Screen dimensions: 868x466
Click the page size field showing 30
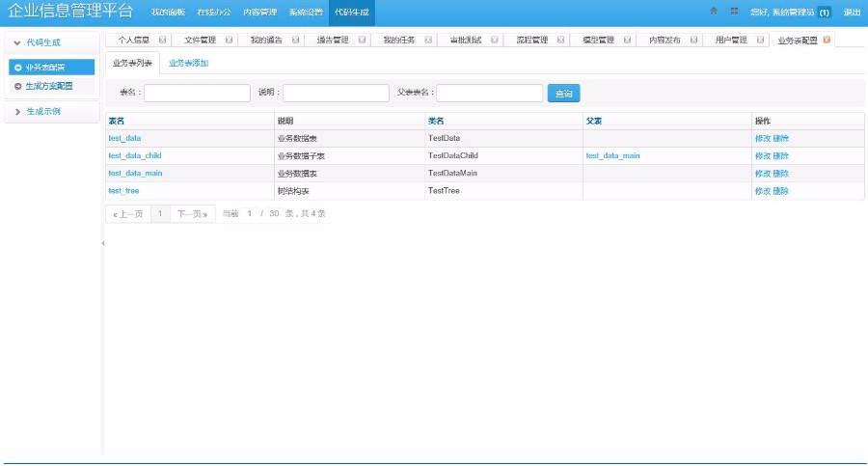tap(274, 214)
